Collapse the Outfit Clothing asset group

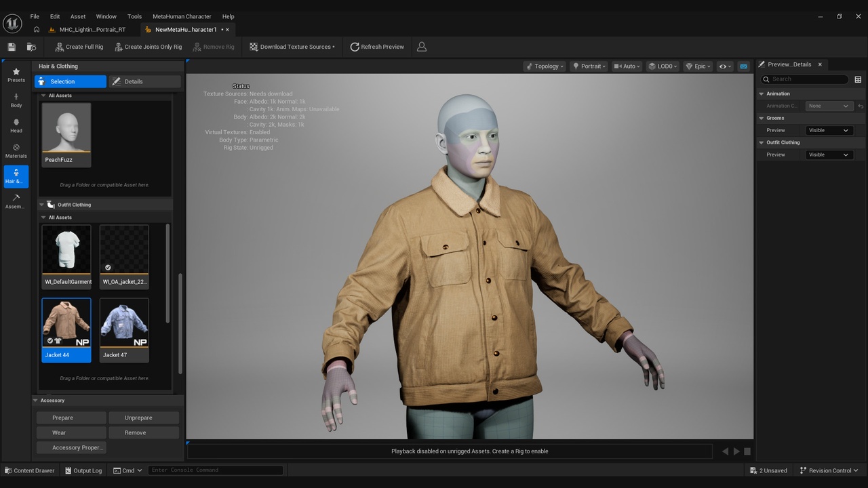tap(41, 205)
